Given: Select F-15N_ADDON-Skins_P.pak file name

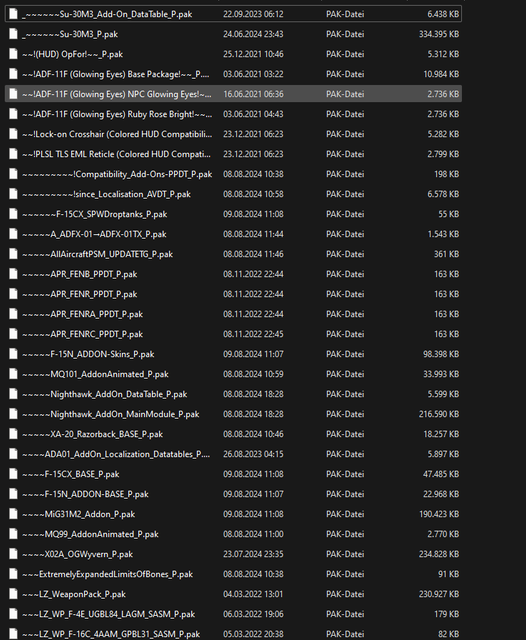Looking at the screenshot, I should (x=88, y=354).
